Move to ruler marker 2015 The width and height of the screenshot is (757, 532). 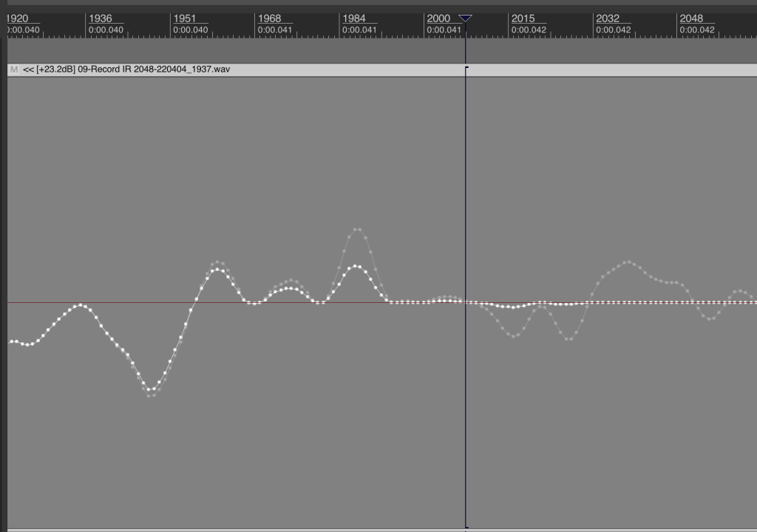coord(523,18)
